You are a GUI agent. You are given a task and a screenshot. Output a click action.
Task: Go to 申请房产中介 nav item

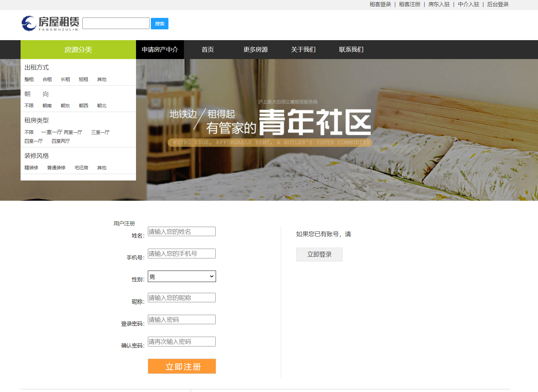160,50
